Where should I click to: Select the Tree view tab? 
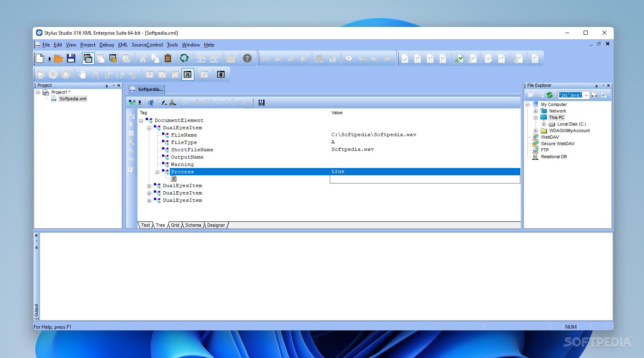(160, 225)
